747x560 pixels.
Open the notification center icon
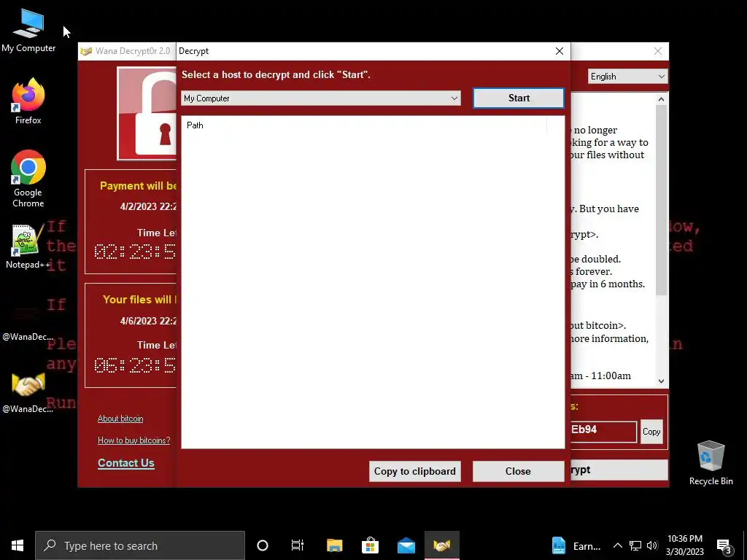point(724,545)
